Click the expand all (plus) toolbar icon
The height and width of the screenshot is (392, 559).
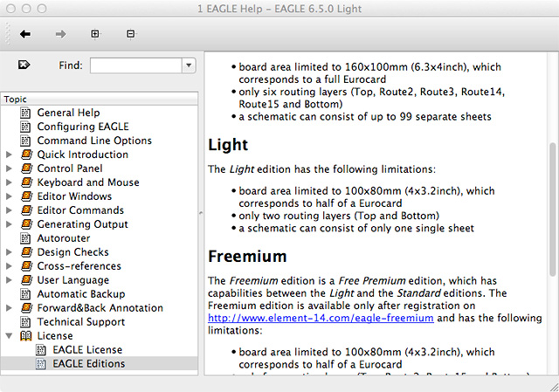click(x=95, y=34)
